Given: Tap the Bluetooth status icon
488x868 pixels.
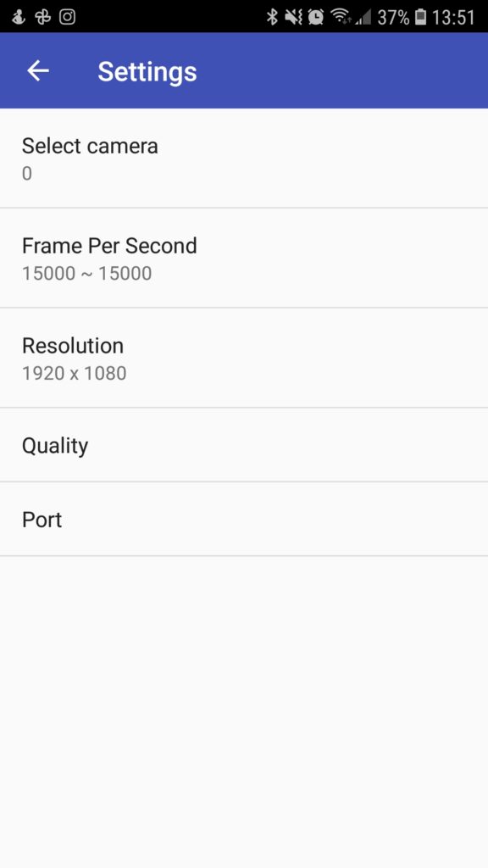Looking at the screenshot, I should tap(272, 17).
